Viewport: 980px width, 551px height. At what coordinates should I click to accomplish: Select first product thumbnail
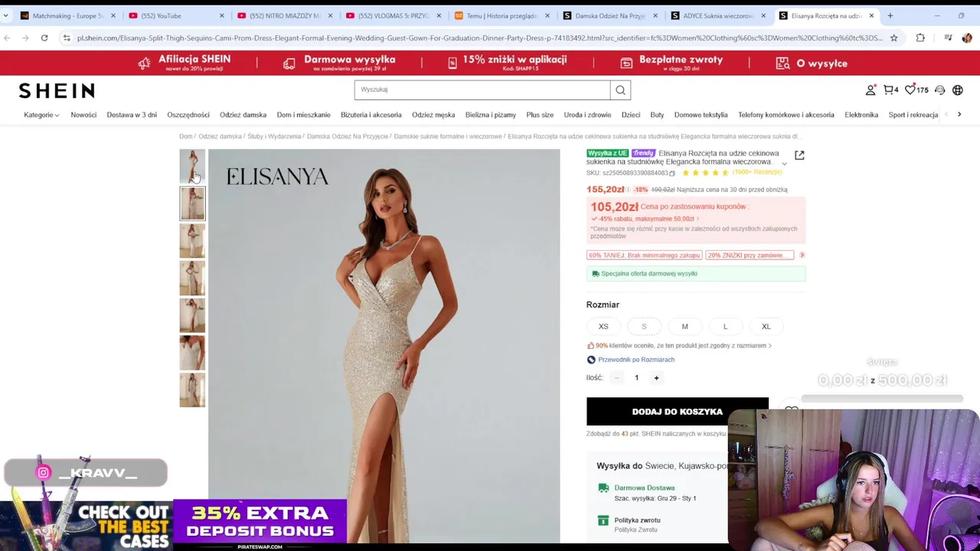pyautogui.click(x=192, y=166)
